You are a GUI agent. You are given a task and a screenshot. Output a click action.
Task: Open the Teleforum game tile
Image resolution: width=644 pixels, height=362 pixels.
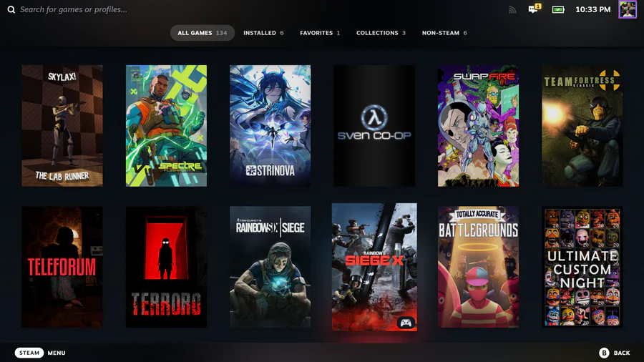pos(62,267)
